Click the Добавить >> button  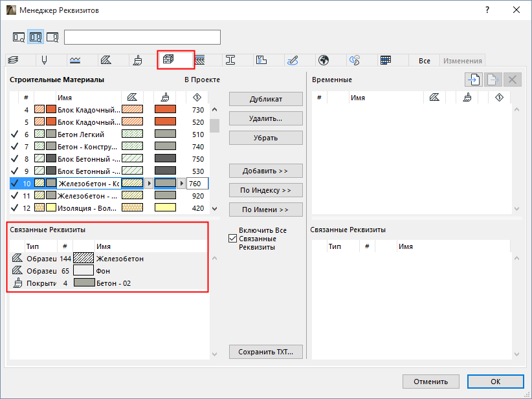click(x=265, y=171)
